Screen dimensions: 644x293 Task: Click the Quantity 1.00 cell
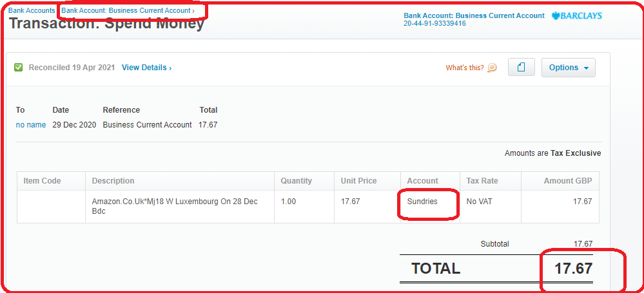[x=304, y=207]
